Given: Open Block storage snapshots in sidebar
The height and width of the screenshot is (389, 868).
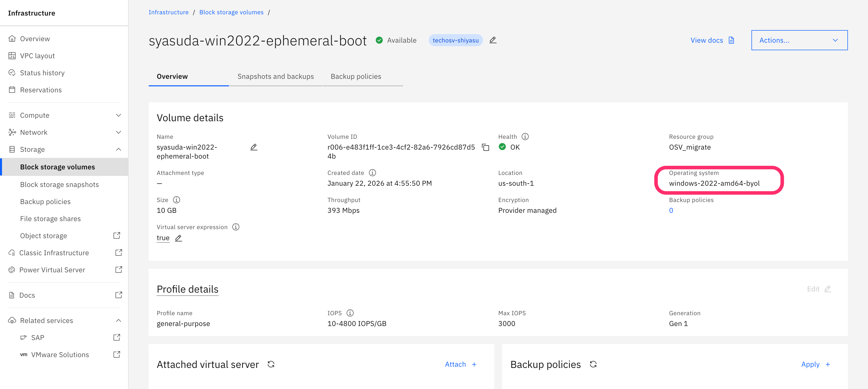Looking at the screenshot, I should tap(59, 184).
